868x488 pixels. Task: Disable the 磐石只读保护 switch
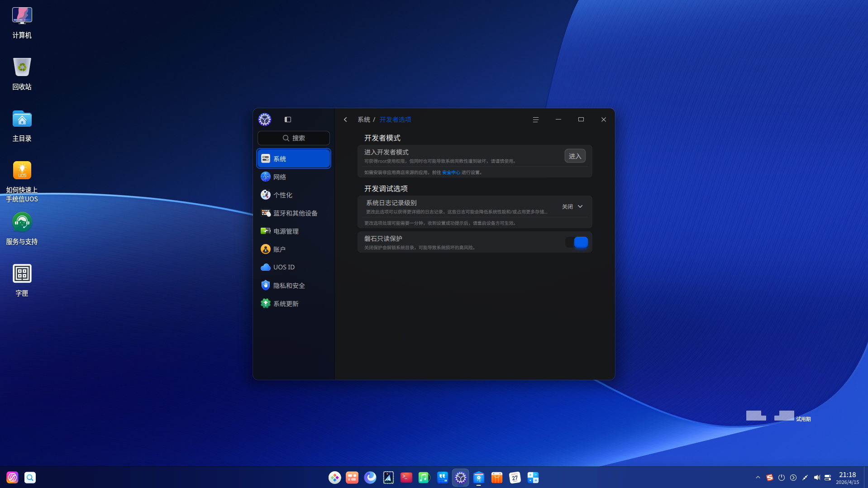pyautogui.click(x=576, y=242)
